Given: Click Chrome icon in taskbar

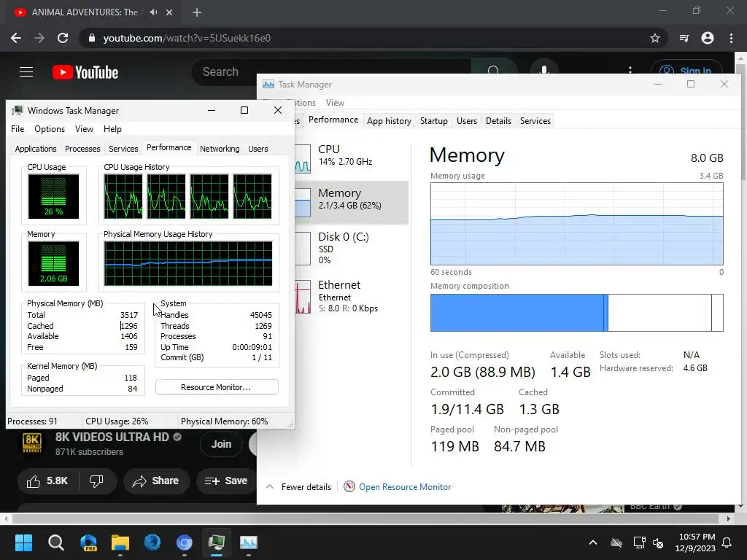Looking at the screenshot, I should (x=185, y=542).
